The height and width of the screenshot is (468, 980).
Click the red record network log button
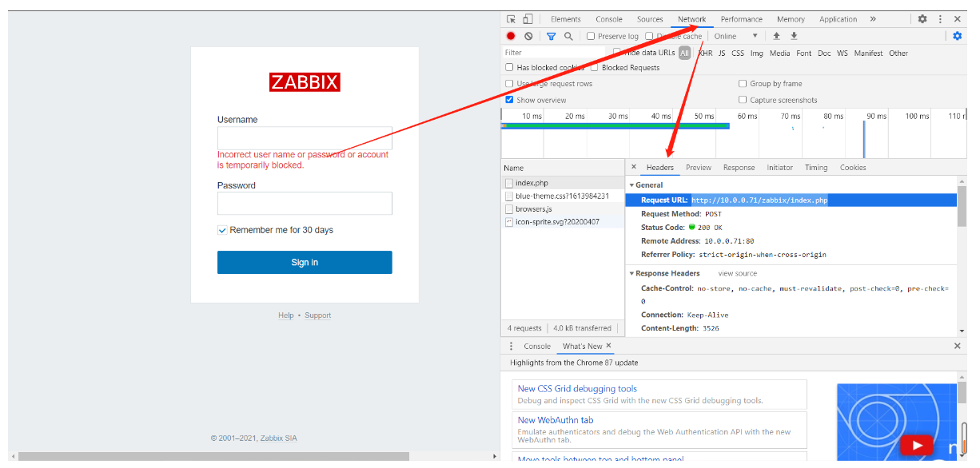pyautogui.click(x=511, y=36)
